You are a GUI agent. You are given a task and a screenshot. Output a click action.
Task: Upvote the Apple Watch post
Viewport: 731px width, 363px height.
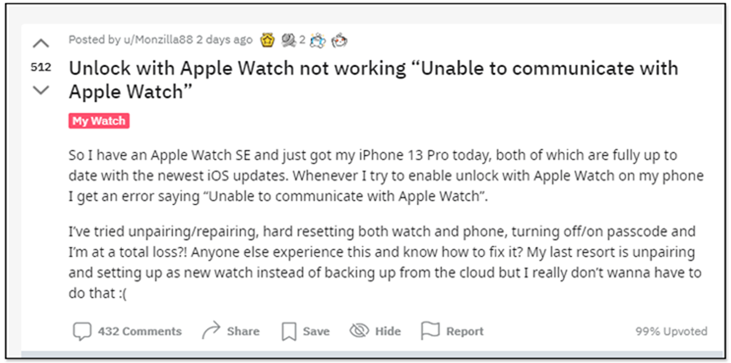(x=41, y=44)
